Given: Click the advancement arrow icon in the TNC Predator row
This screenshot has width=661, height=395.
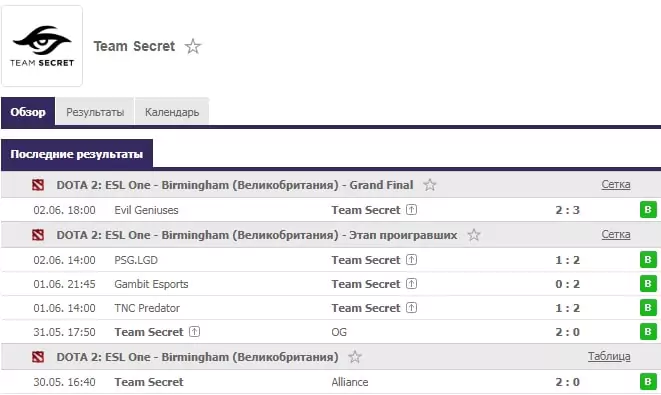Looking at the screenshot, I should [411, 308].
